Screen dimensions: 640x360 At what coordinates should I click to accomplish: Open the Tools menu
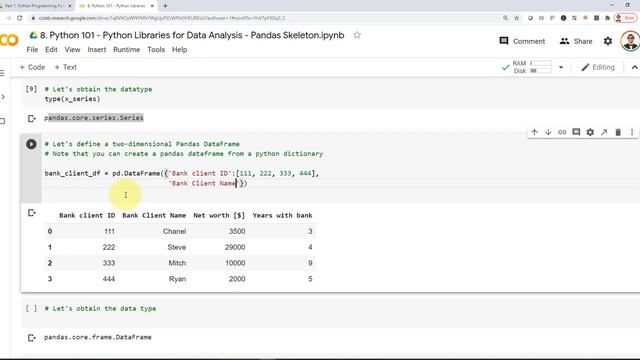click(x=156, y=49)
